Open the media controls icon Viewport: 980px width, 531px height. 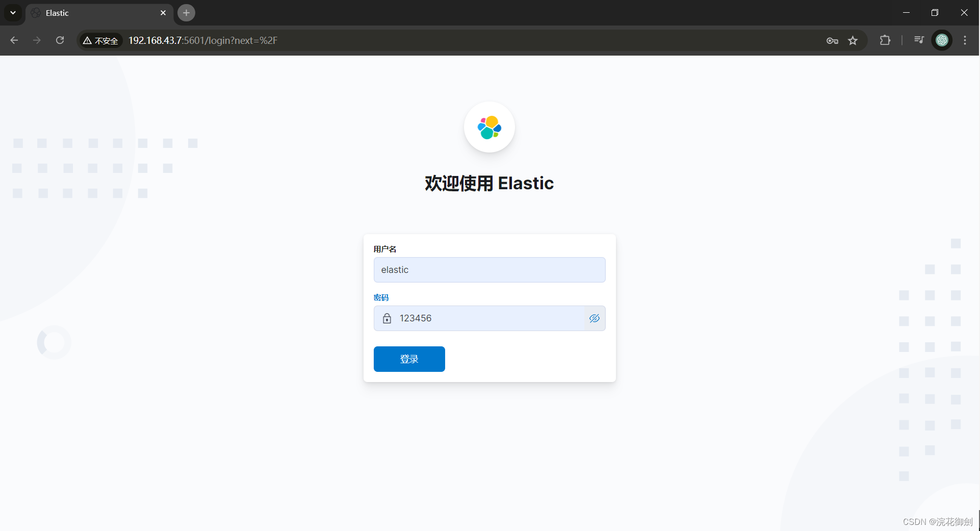click(919, 40)
